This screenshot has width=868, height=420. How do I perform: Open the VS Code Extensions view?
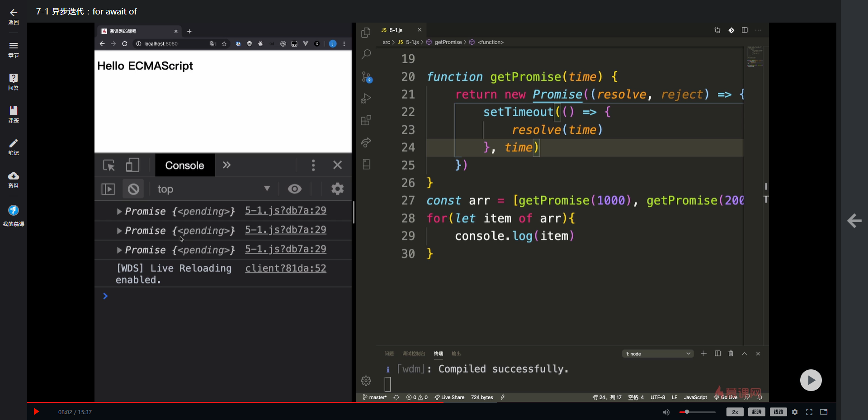(x=366, y=120)
